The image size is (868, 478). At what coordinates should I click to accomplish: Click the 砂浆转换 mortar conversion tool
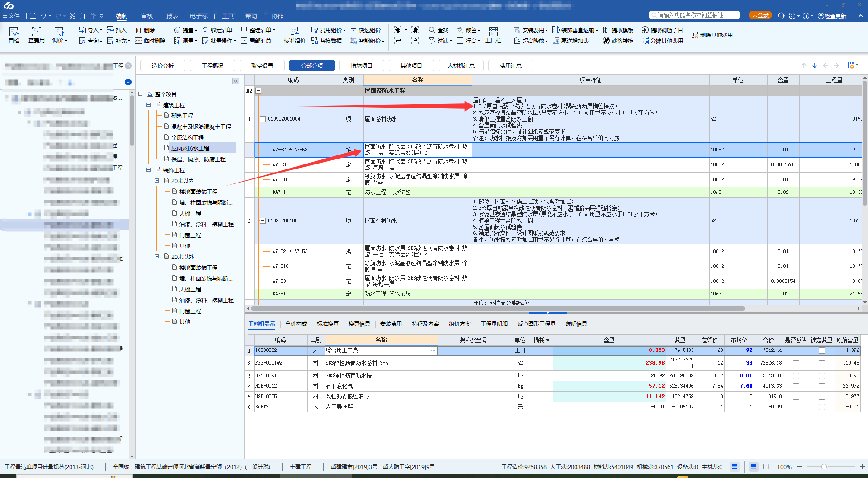click(x=618, y=41)
